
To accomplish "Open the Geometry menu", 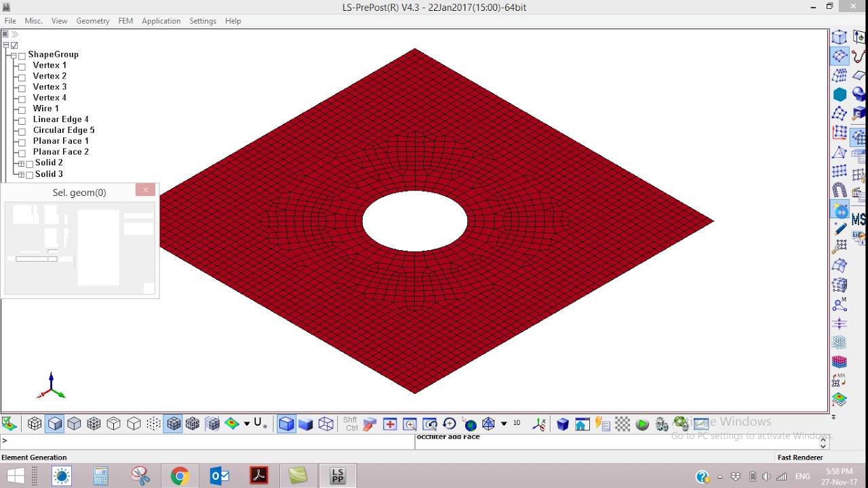I will point(93,21).
